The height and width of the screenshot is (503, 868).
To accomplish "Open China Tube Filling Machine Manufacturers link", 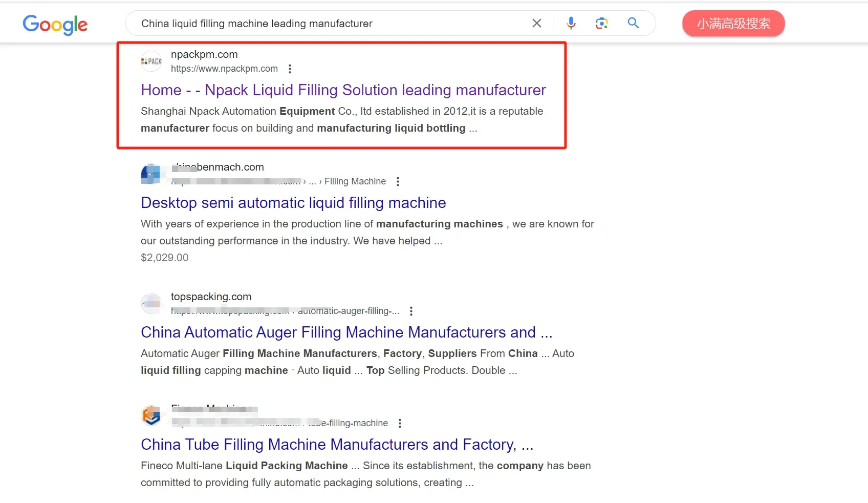I will pos(337,445).
